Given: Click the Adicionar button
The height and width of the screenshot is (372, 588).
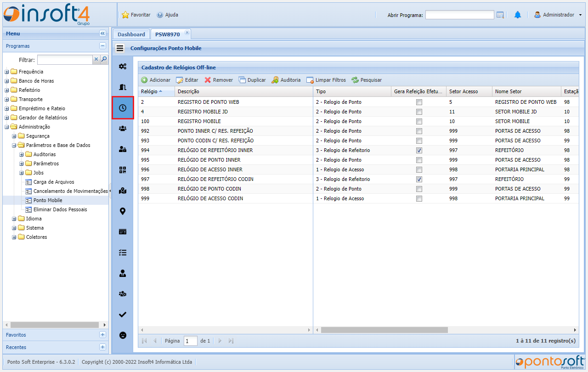Looking at the screenshot, I should click(156, 80).
